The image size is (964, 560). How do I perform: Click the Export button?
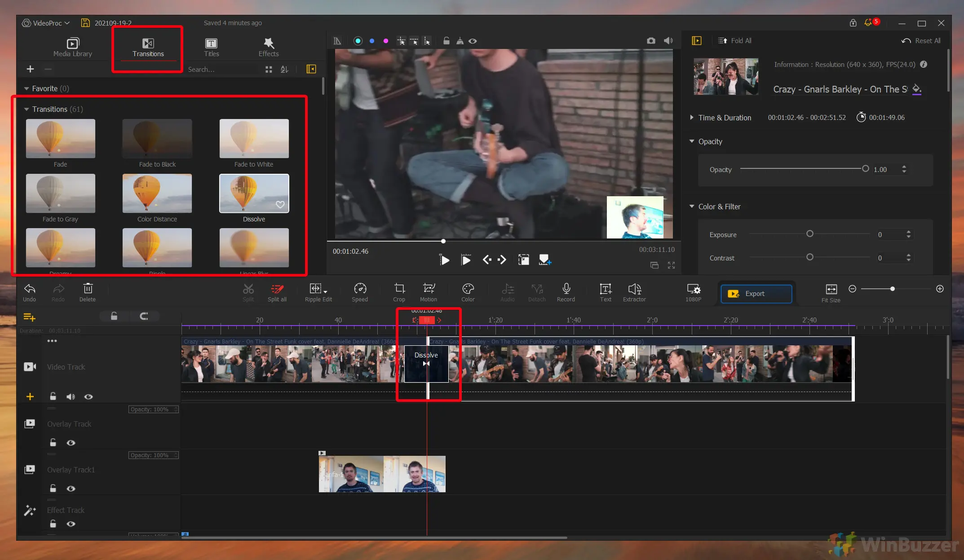[756, 293]
